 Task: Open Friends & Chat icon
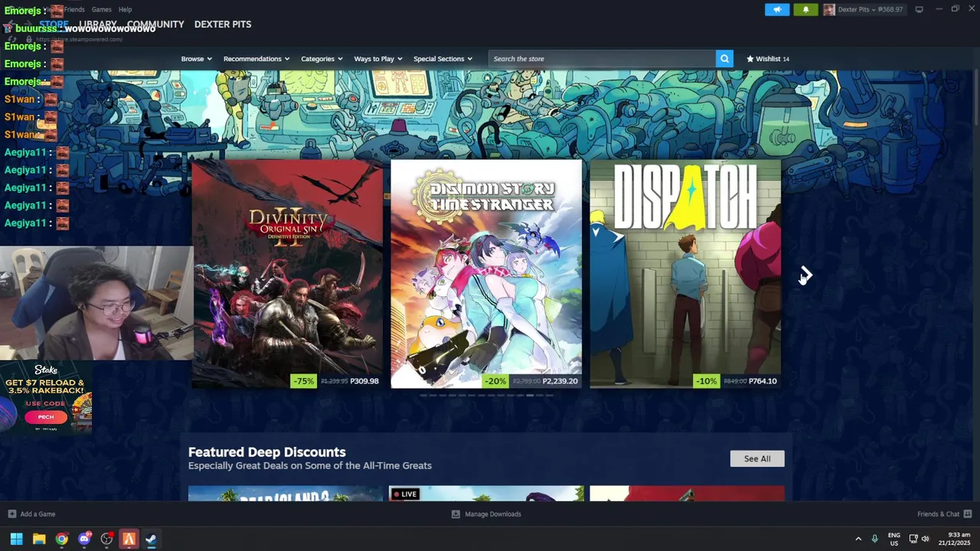coord(968,514)
